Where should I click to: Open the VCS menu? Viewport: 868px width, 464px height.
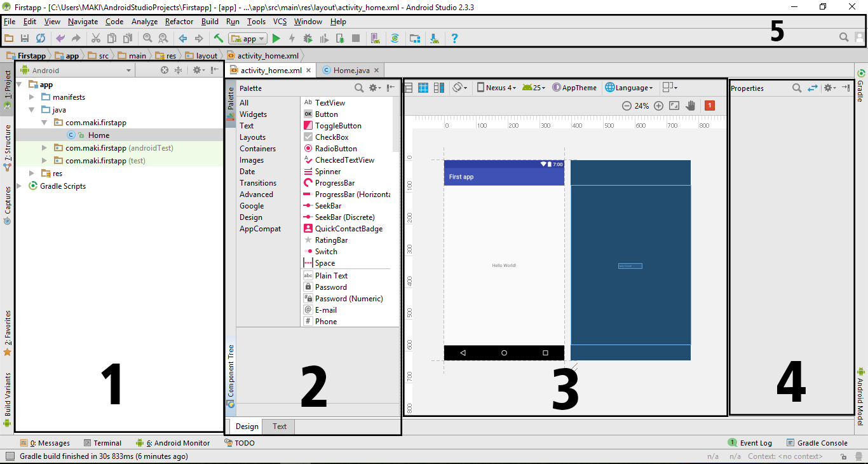[x=280, y=22]
